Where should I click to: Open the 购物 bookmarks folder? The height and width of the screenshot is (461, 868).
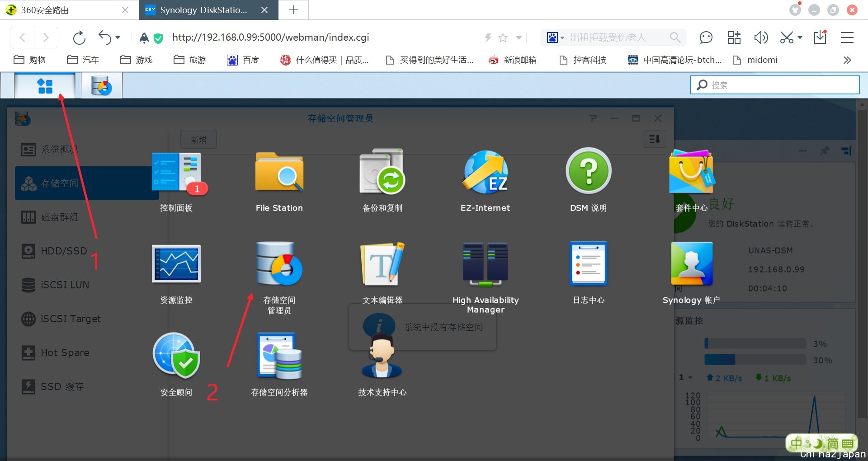[30, 60]
